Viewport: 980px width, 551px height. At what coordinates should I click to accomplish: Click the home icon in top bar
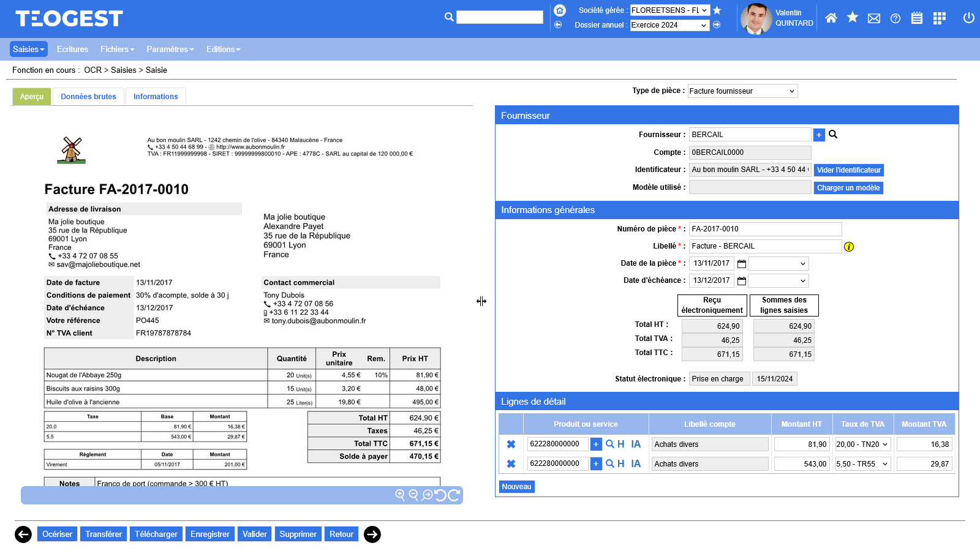pyautogui.click(x=831, y=18)
